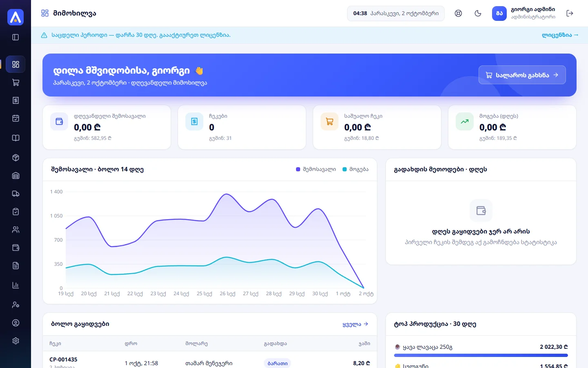Open the calendar check icon in the sidebar
The image size is (588, 368).
pos(16,118)
